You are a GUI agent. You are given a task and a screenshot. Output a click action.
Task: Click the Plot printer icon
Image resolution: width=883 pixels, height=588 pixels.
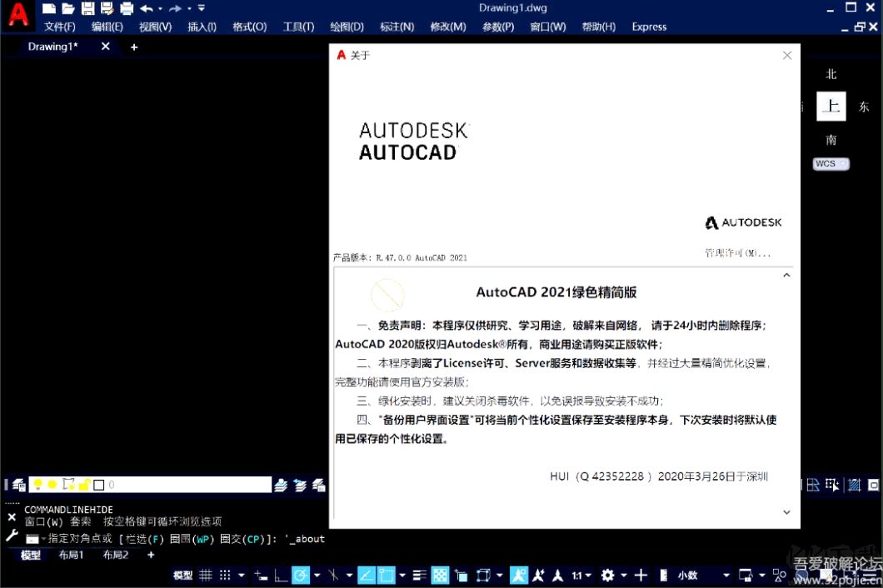125,8
